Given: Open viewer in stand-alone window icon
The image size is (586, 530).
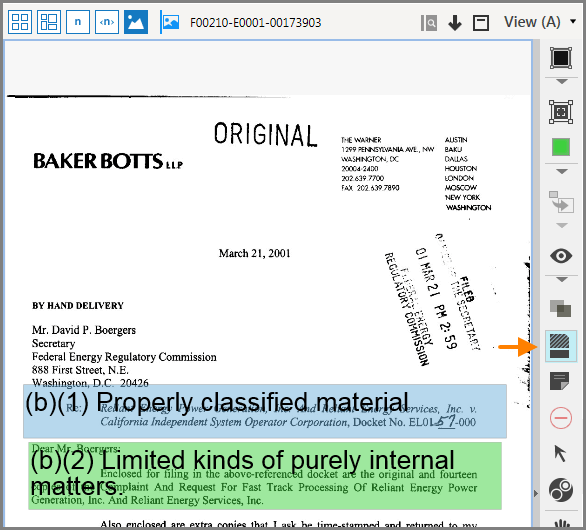Looking at the screenshot, I should pos(481,23).
